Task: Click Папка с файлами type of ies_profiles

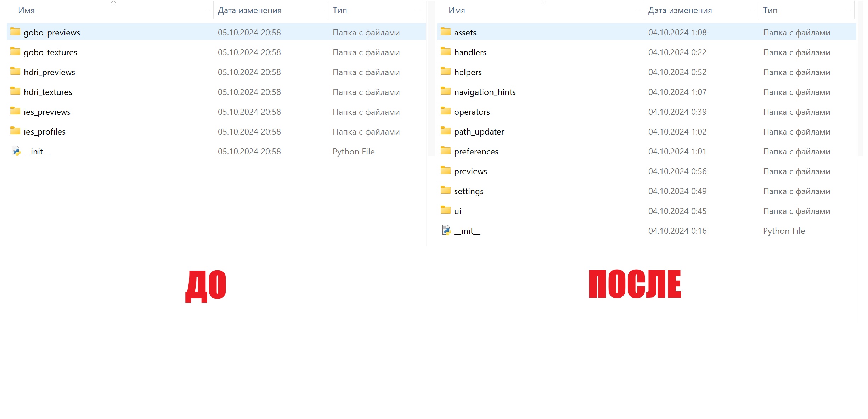Action: tap(366, 132)
